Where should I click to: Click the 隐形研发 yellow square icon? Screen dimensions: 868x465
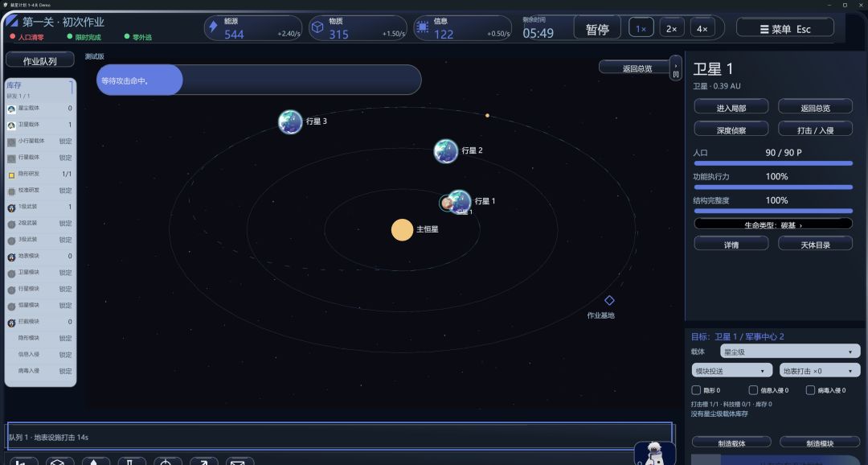tap(11, 175)
